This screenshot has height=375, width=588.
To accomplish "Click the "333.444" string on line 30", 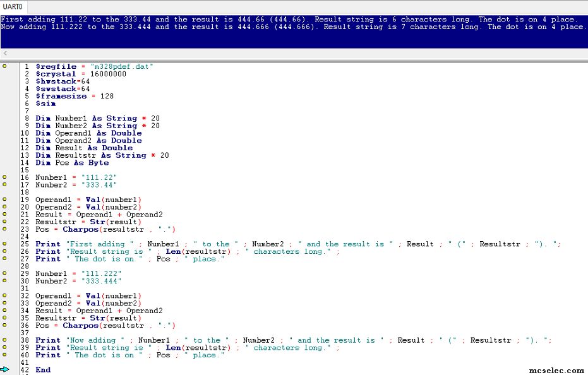I will 101,281.
